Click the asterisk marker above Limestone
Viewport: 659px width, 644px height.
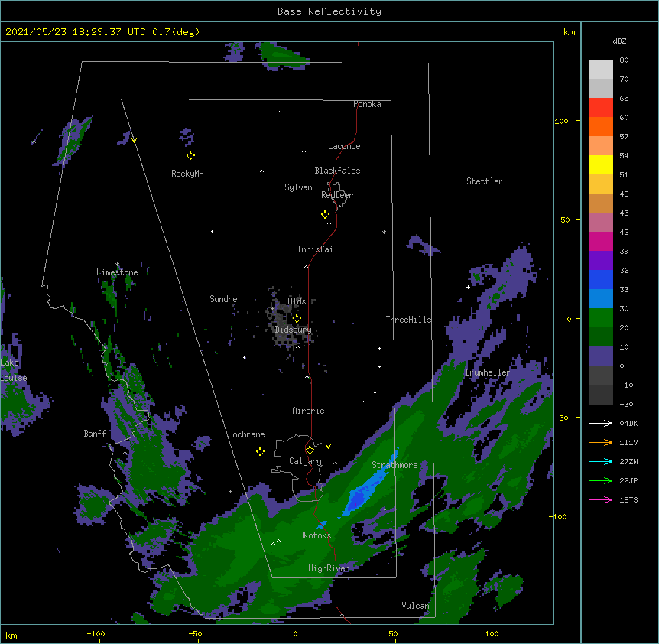pyautogui.click(x=117, y=265)
